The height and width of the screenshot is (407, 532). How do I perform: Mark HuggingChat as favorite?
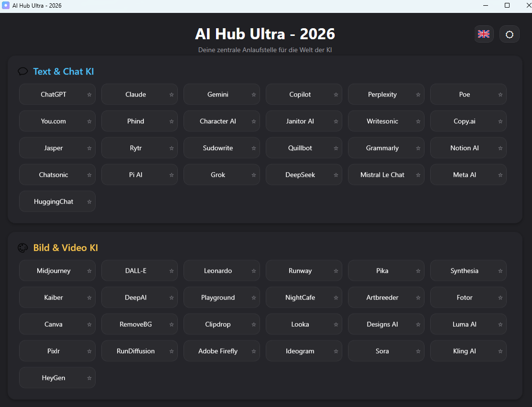point(89,202)
